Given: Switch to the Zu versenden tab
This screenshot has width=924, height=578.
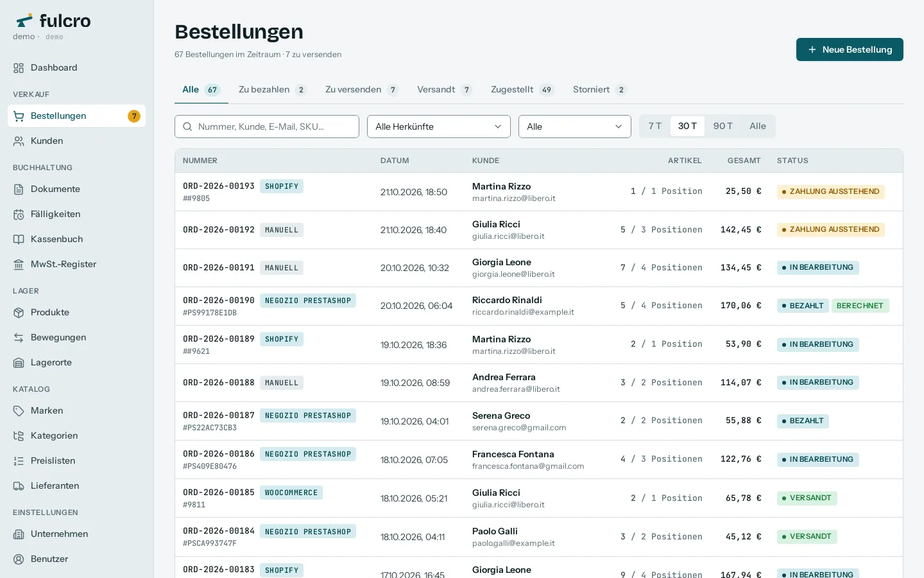Looking at the screenshot, I should pos(361,90).
